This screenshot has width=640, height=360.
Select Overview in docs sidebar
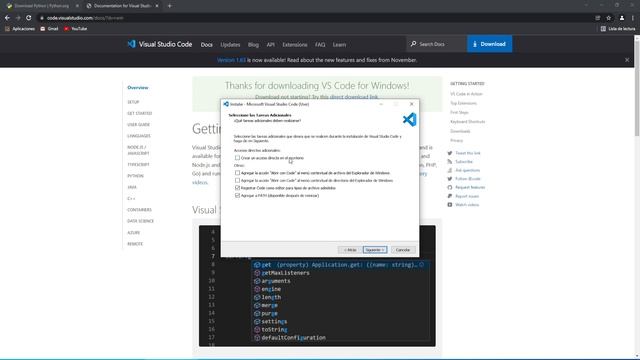138,88
